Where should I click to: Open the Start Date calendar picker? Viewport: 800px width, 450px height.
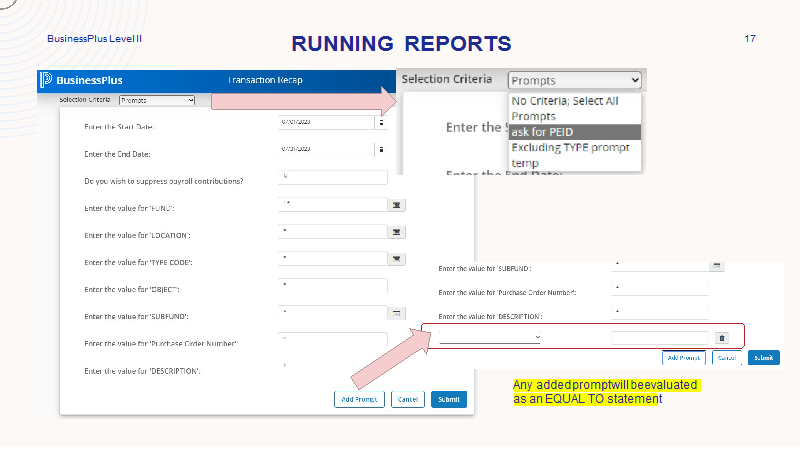tap(381, 122)
